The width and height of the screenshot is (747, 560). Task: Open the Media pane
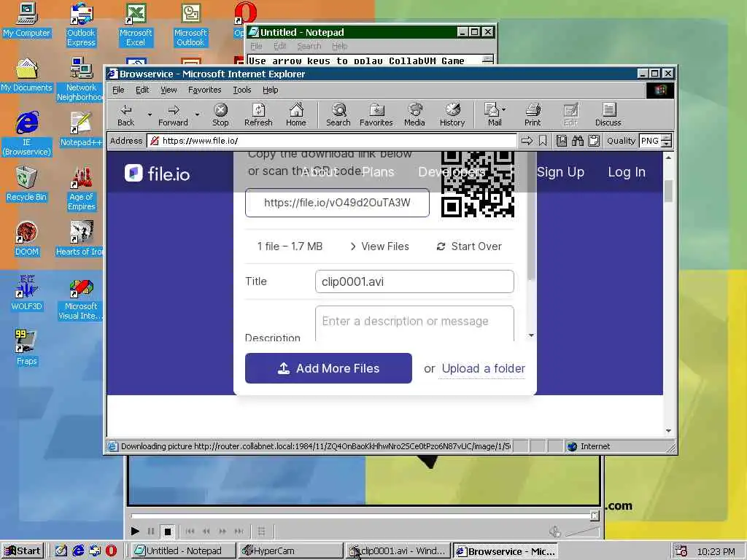[414, 114]
